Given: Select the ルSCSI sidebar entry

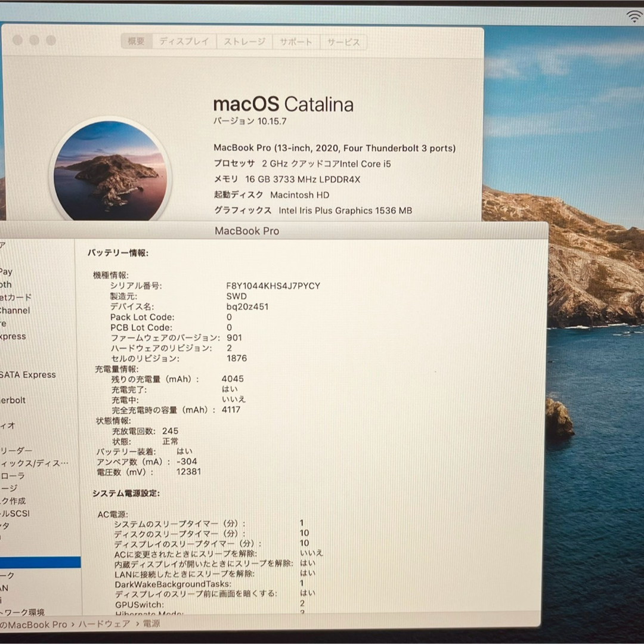Looking at the screenshot, I should [x=15, y=513].
